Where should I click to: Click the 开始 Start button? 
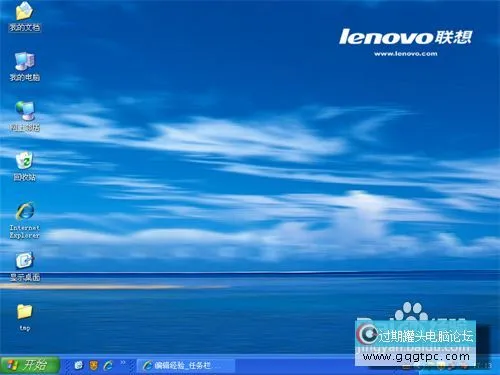[30, 365]
